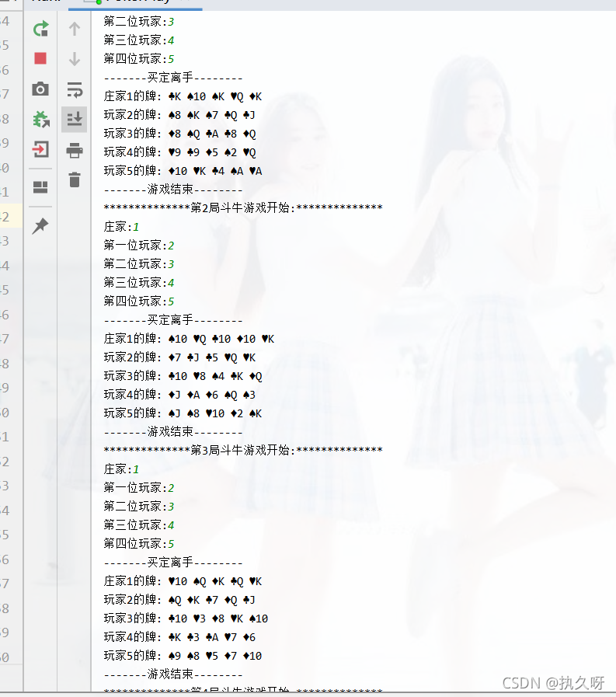Click header line 第3局斗牛游戏开始
This screenshot has width=616, height=697.
pos(243,450)
